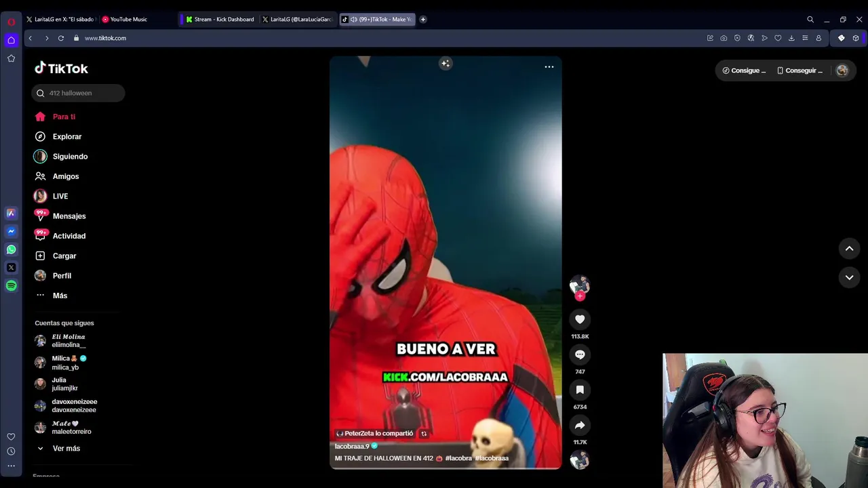
Task: Click the browser tab search magnifier icon
Action: 810,20
